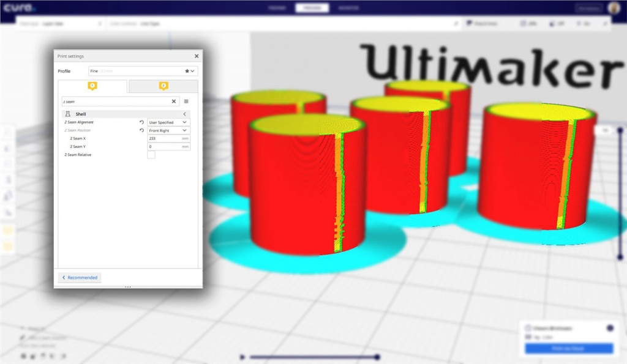The image size is (627, 364).
Task: Open the Z Seam Position dropdown
Action: click(x=168, y=130)
